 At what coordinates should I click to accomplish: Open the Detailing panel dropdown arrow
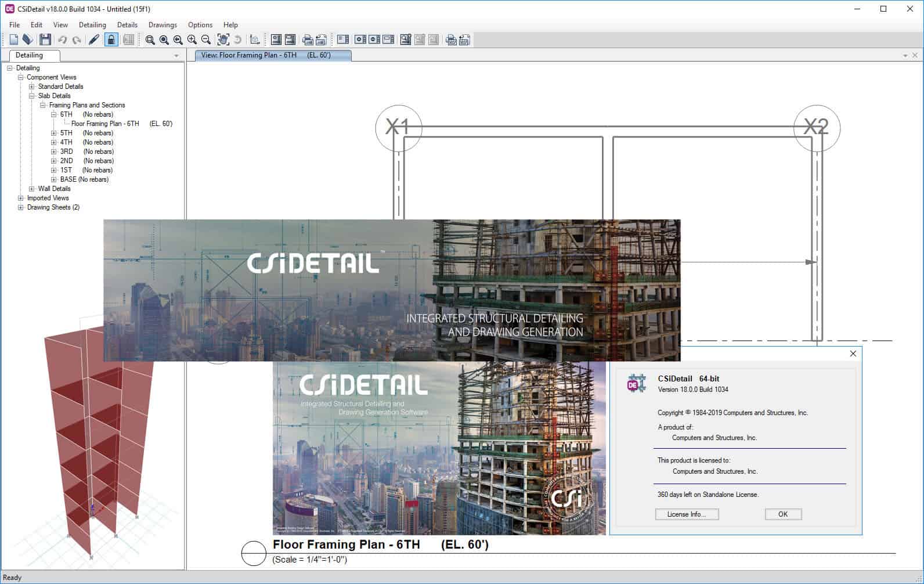(176, 56)
